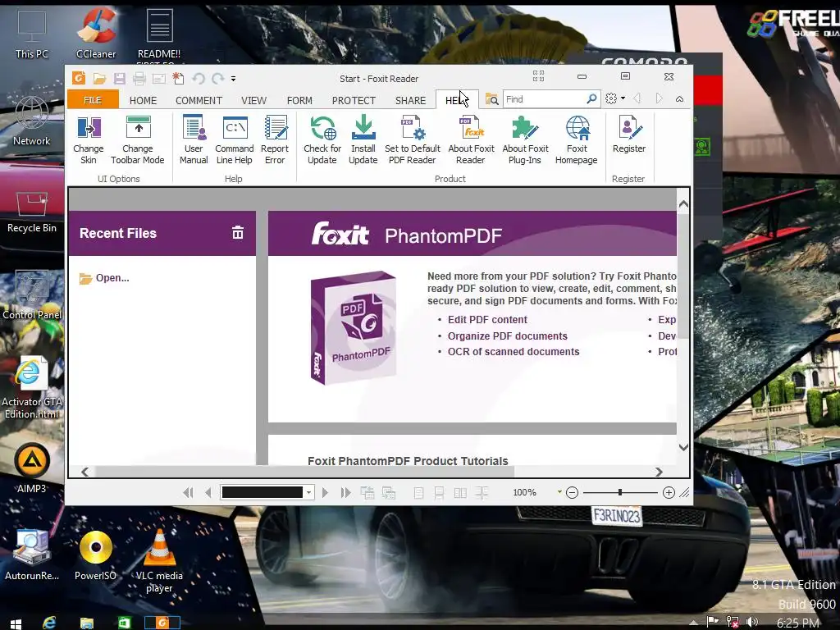
Task: Go to the previous page arrow
Action: click(208, 492)
